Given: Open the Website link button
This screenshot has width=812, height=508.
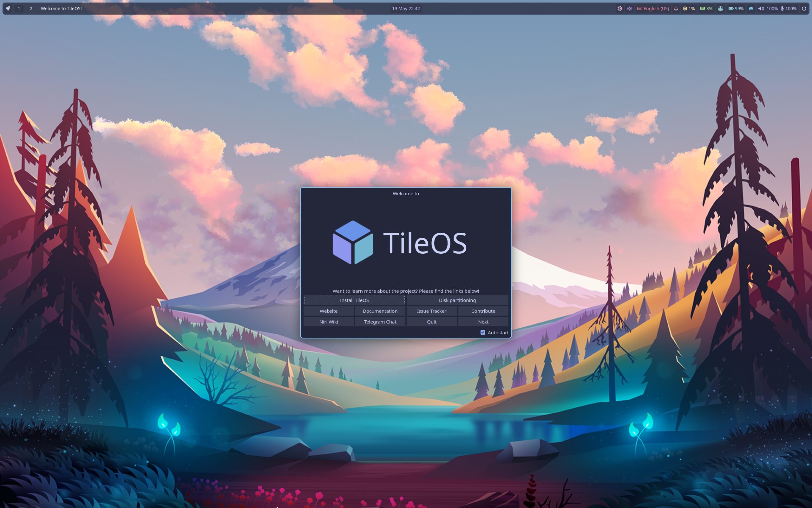Looking at the screenshot, I should coord(329,311).
